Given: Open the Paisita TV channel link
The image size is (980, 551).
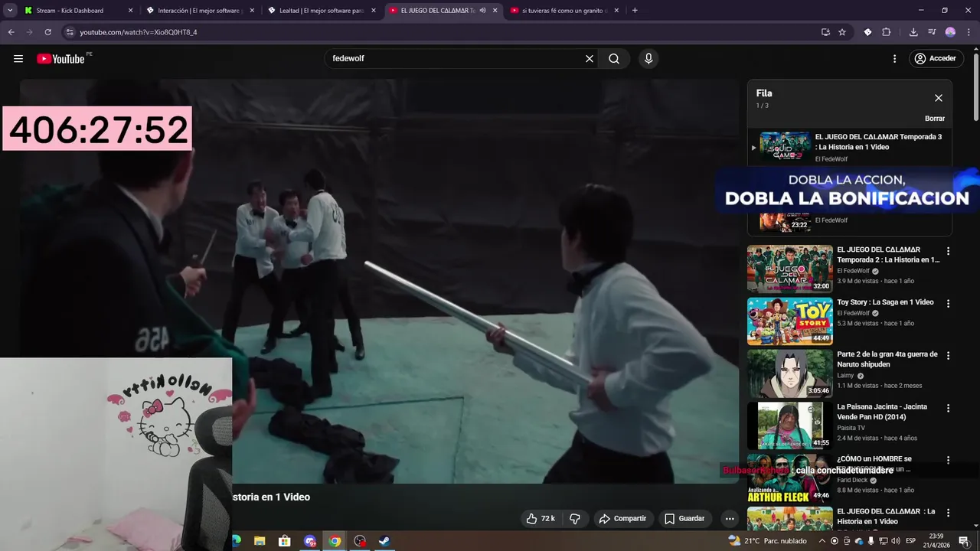Looking at the screenshot, I should [x=851, y=428].
